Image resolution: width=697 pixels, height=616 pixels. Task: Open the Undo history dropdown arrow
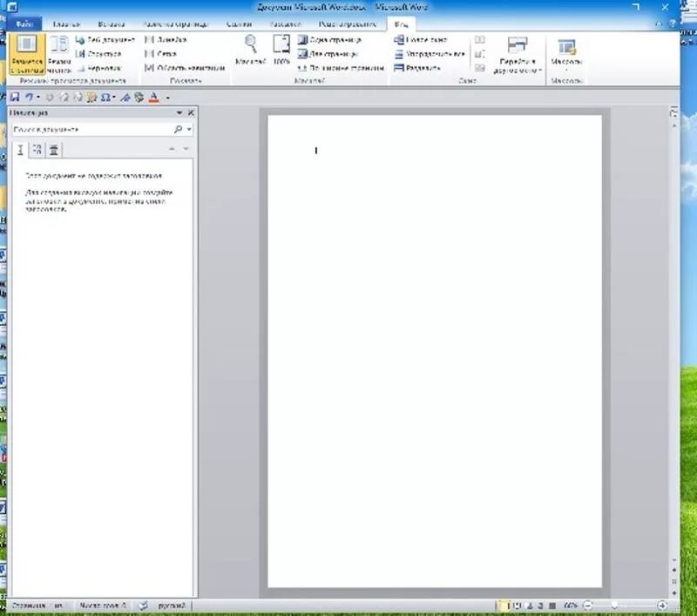[x=38, y=98]
